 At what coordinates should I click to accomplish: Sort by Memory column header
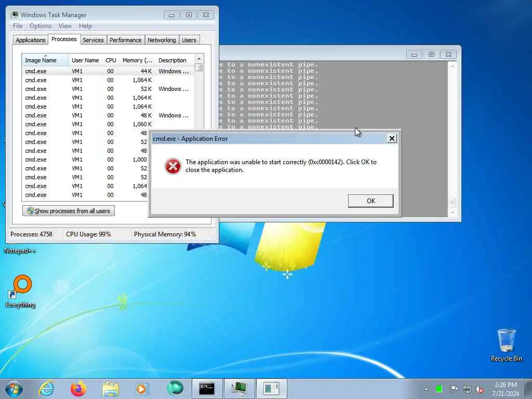pos(137,60)
